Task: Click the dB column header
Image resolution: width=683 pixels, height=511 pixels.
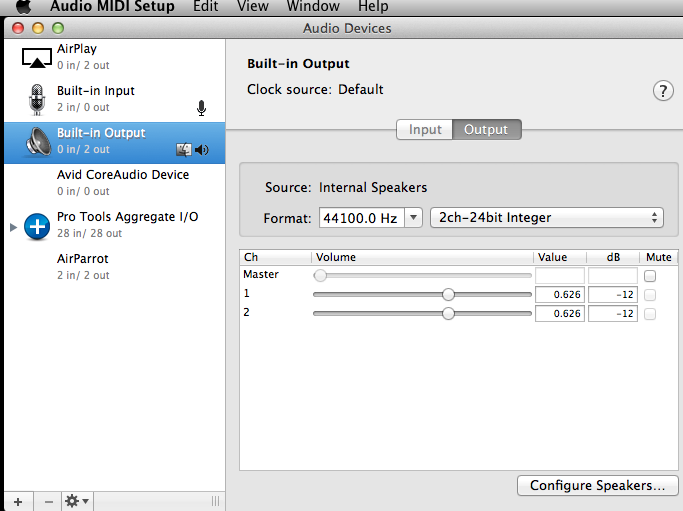Action: coord(613,257)
